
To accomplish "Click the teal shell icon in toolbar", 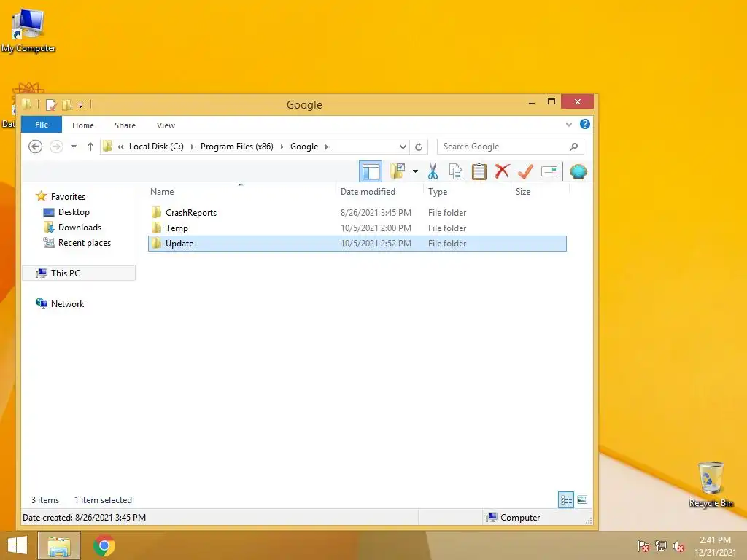I will (578, 171).
